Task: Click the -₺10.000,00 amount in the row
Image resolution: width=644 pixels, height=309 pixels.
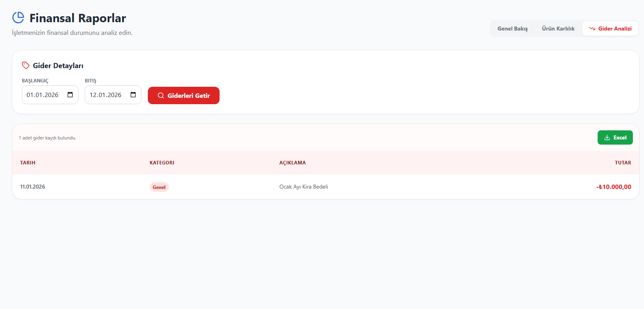Action: (613, 187)
